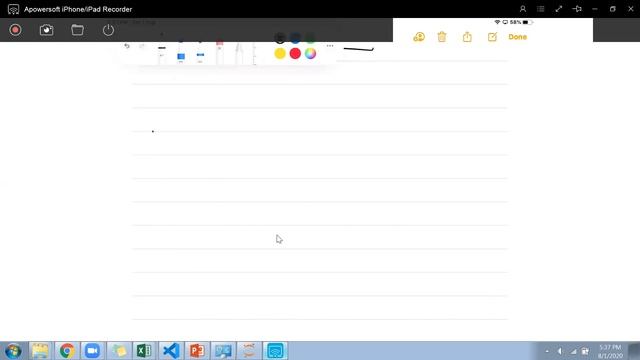
Task: Choose the red color swatch
Action: pyautogui.click(x=295, y=53)
